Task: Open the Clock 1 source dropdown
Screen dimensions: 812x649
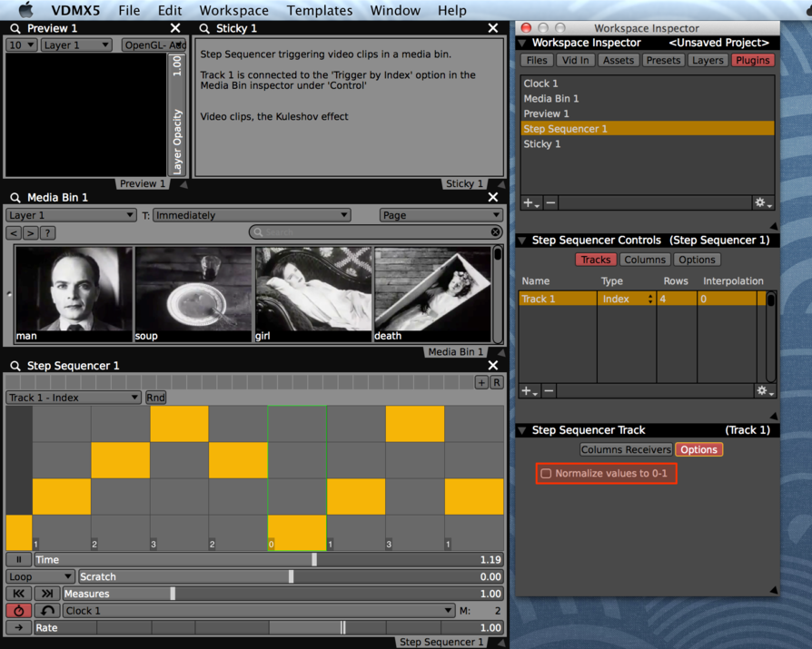Action: click(259, 611)
